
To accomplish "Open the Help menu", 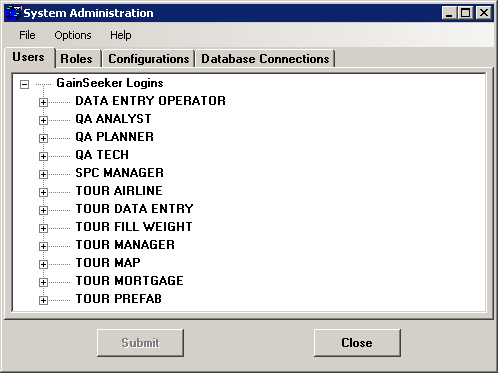I will click(x=121, y=35).
